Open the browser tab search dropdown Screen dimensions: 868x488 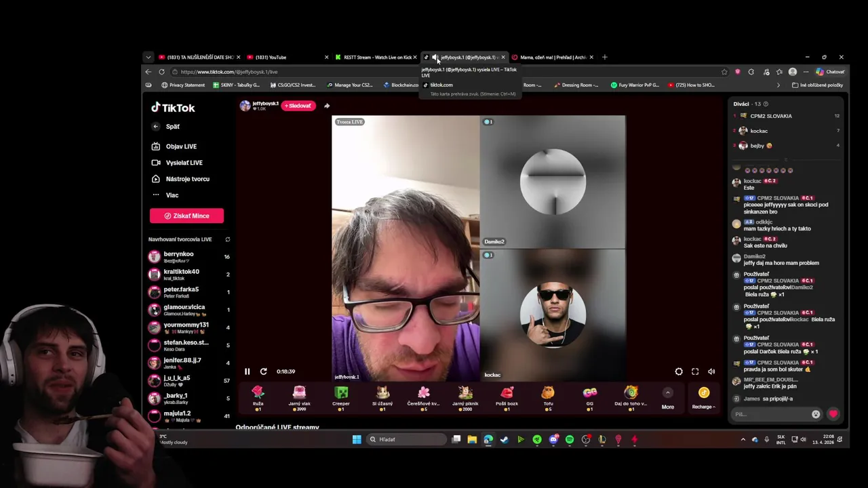[x=149, y=58]
